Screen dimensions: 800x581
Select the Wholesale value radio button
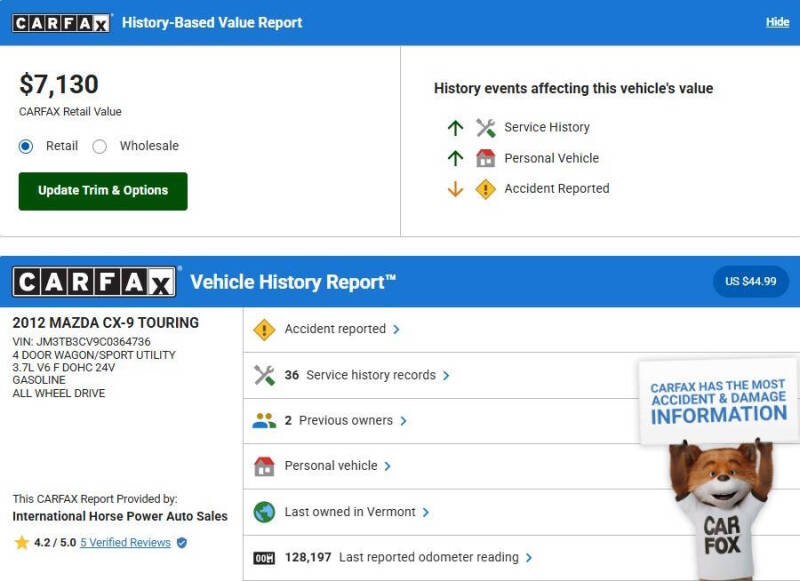100,146
